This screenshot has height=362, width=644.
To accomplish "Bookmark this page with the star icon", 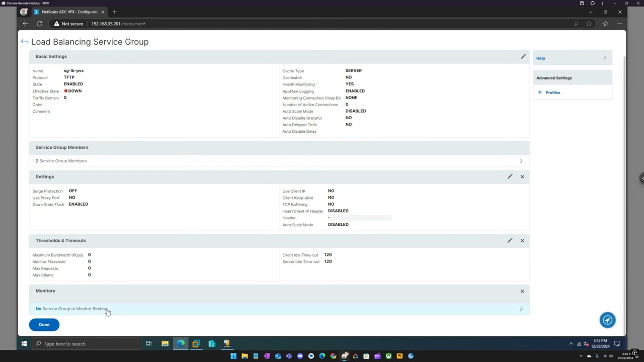I will (589, 24).
